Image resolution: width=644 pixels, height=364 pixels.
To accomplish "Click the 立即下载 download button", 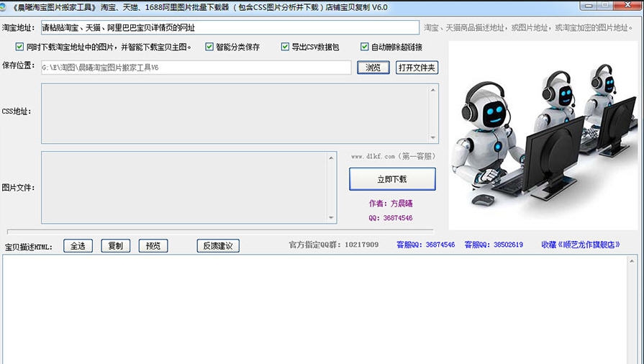I will point(392,179).
